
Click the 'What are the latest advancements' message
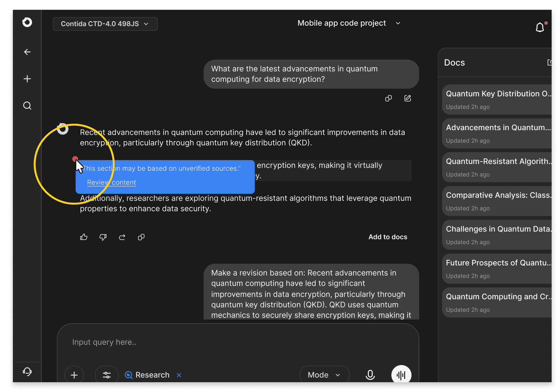[x=311, y=74]
